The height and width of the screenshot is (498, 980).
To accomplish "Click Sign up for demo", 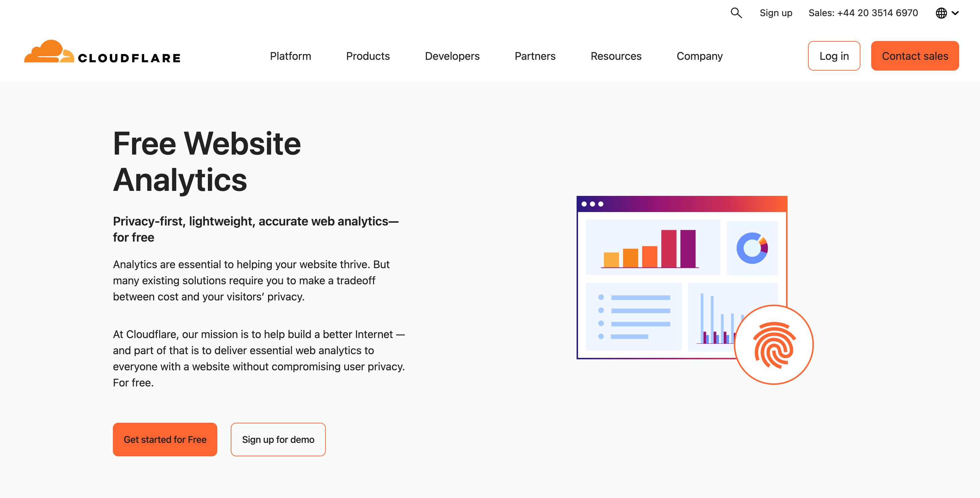I will click(x=278, y=440).
